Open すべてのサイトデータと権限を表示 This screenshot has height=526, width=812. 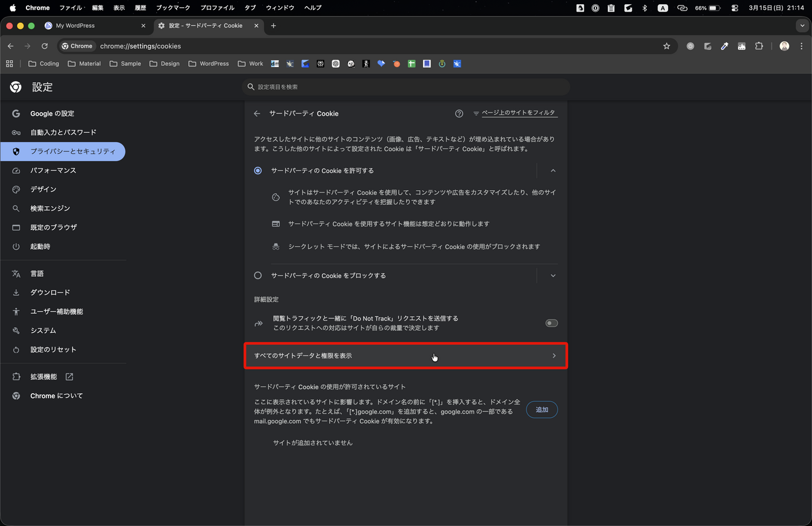pos(405,355)
